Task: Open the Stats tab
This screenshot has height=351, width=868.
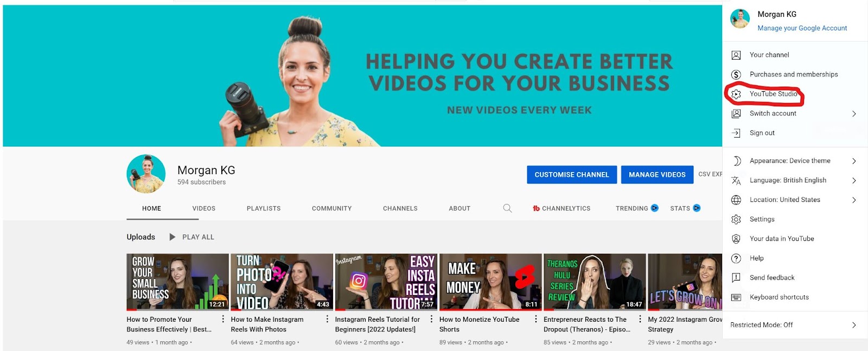Action: click(685, 208)
